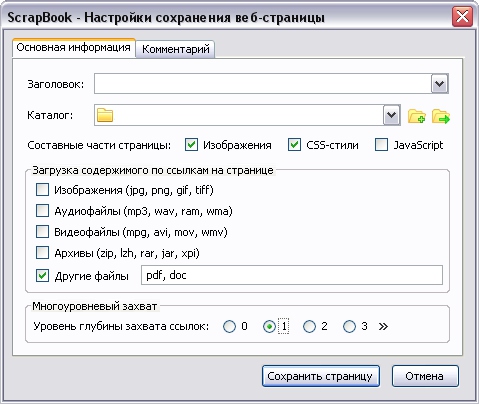Check the Архивы (zip, lzh, rar) checkbox

(x=42, y=253)
